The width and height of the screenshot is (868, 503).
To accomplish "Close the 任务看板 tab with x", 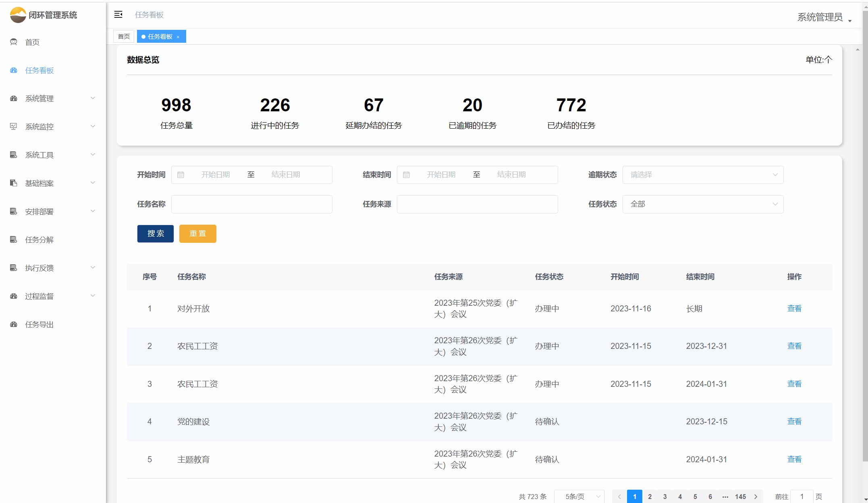I will click(x=178, y=37).
